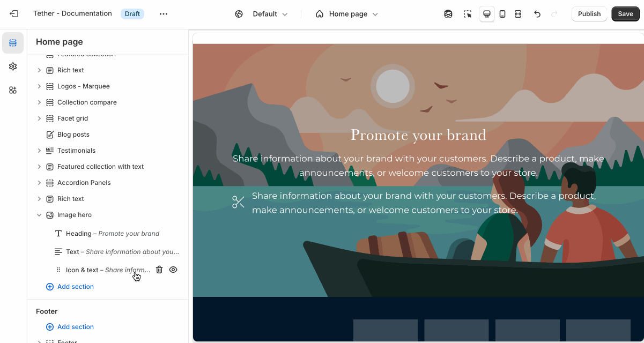Expand the Facet grid section

pos(39,118)
